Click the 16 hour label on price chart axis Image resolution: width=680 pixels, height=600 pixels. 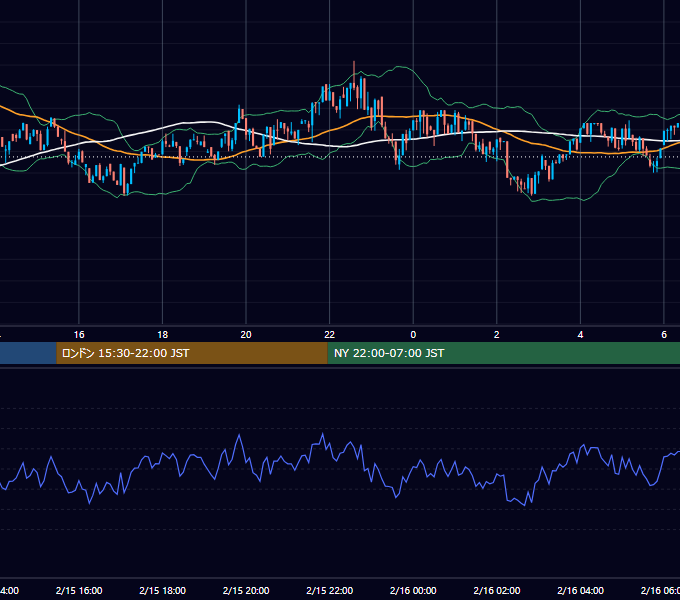(x=79, y=335)
